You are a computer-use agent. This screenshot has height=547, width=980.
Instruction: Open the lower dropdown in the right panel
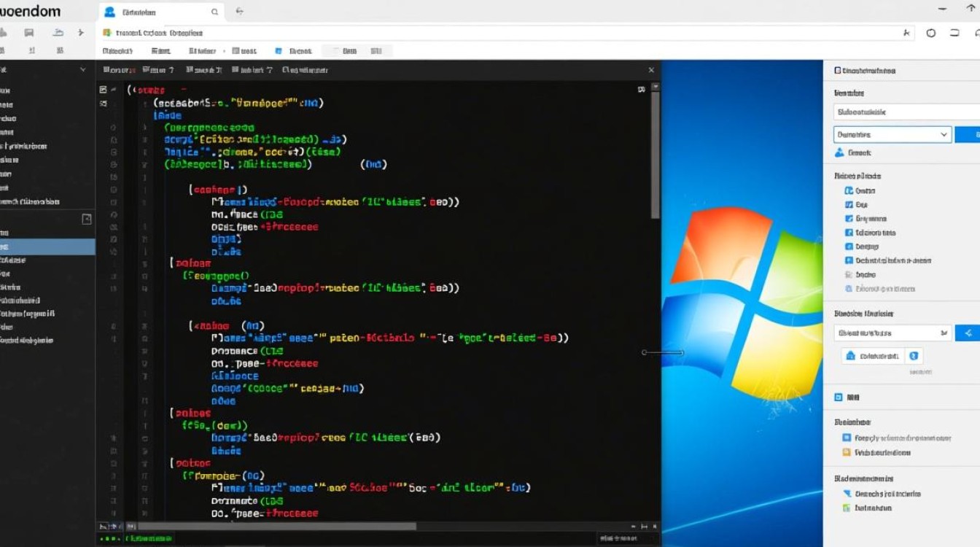pos(892,332)
